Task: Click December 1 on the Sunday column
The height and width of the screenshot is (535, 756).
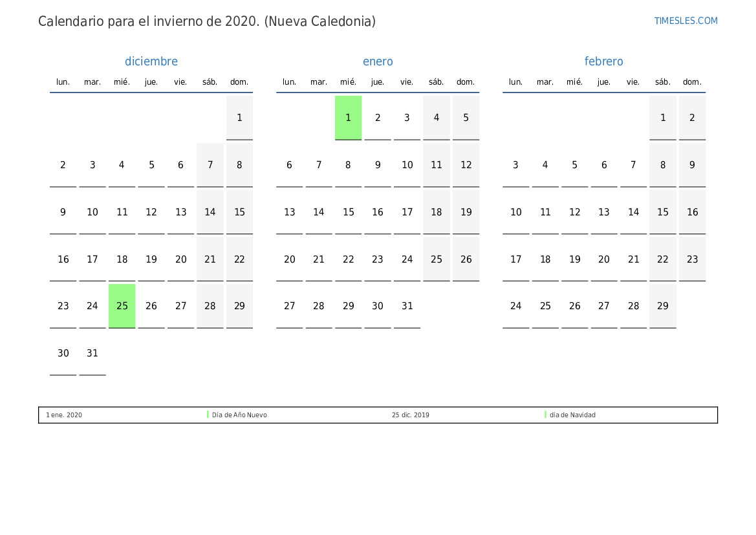Action: click(x=240, y=118)
